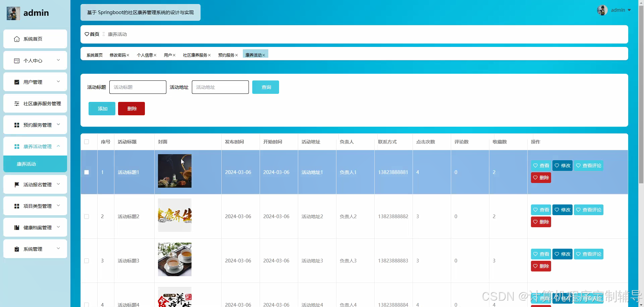Switch to the 个人信息 tab
This screenshot has width=644, height=307.
[145, 55]
